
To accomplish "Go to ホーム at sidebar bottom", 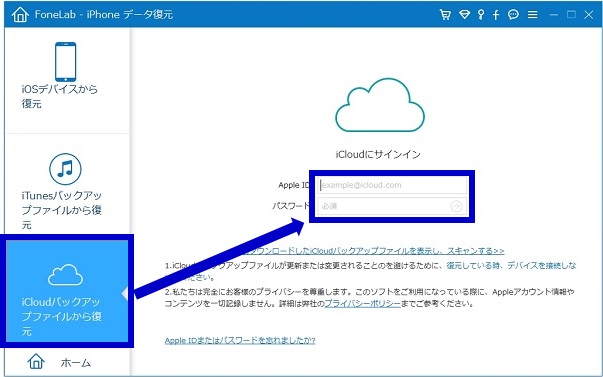I will tap(76, 362).
